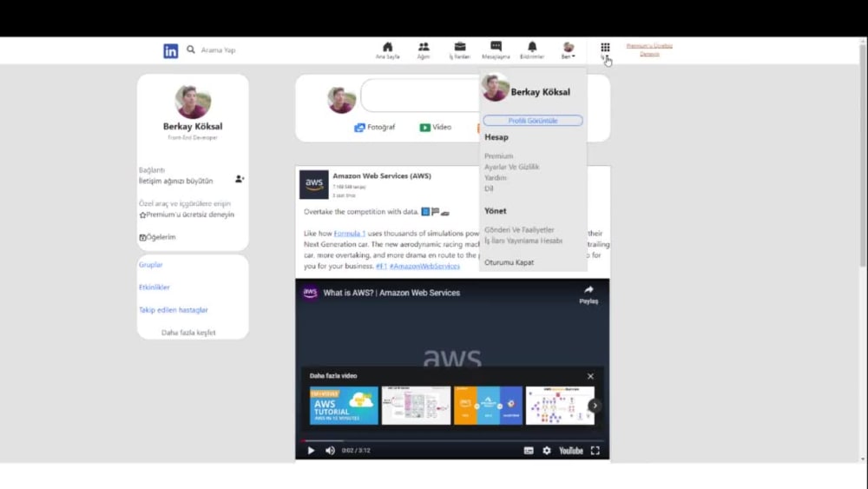Open Takip edilen hastaglar link
868x489 pixels.
[174, 310]
